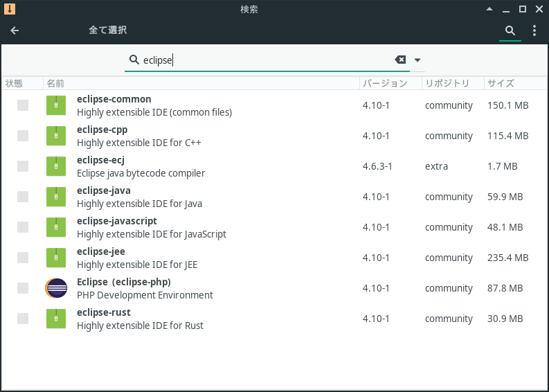Sort by the 名前 column header

coord(201,83)
